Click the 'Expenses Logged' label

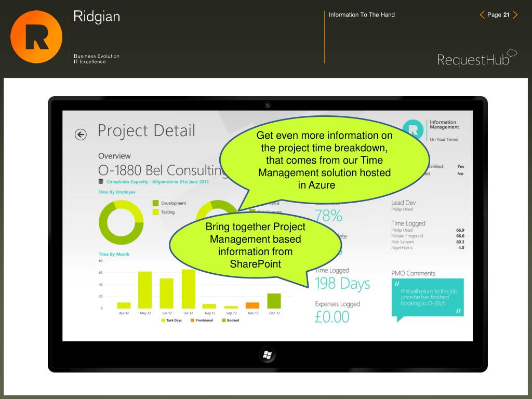point(337,304)
